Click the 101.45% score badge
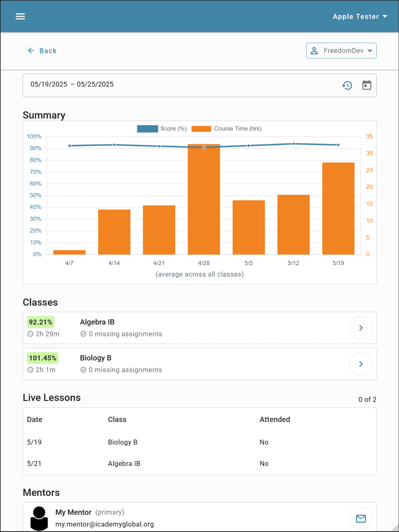 [x=43, y=358]
